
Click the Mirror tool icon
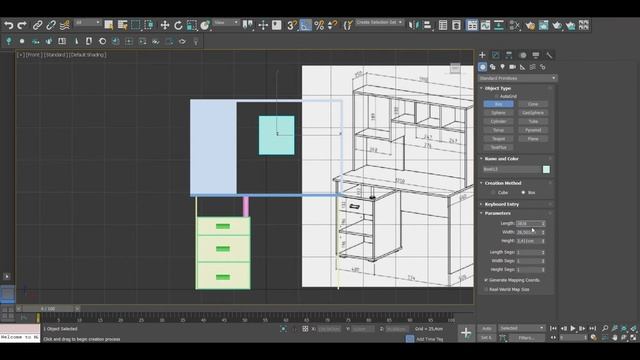[x=413, y=25]
